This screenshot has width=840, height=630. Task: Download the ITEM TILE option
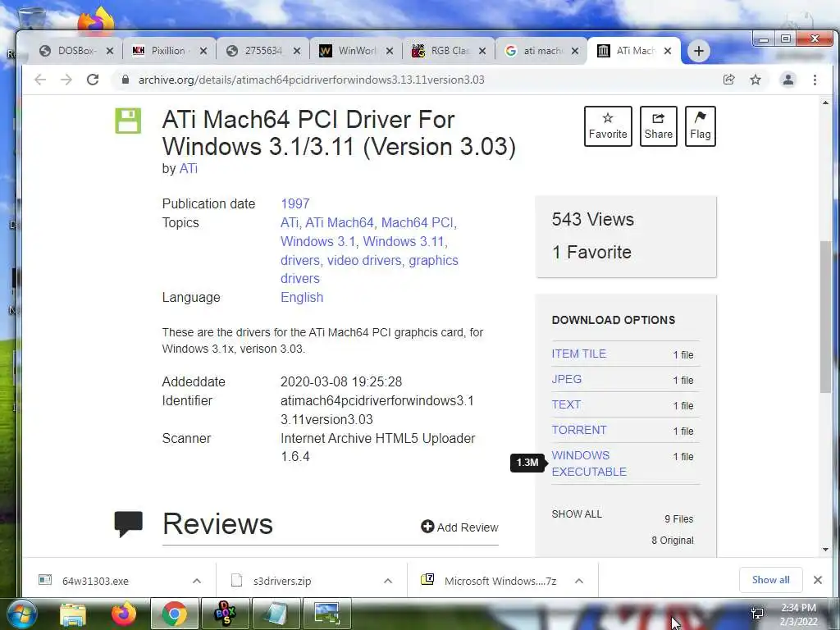pyautogui.click(x=578, y=354)
